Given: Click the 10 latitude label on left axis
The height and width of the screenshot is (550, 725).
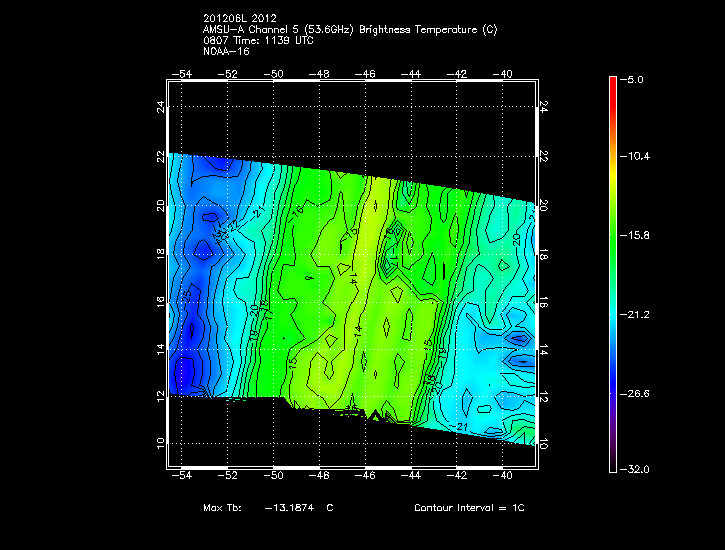Looking at the screenshot, I should tap(160, 442).
